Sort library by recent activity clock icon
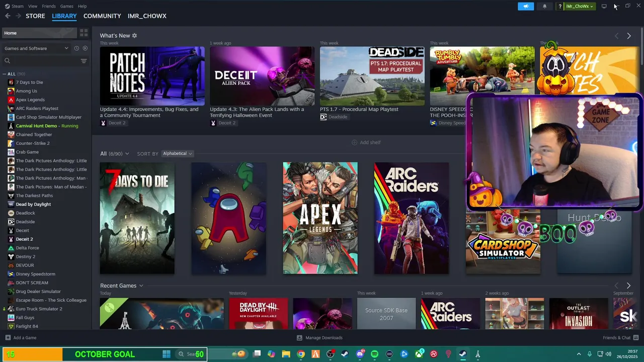The width and height of the screenshot is (644, 362). point(76,48)
